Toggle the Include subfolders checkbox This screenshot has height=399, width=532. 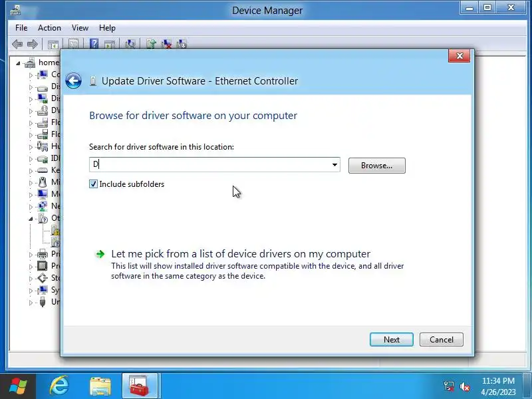point(93,184)
